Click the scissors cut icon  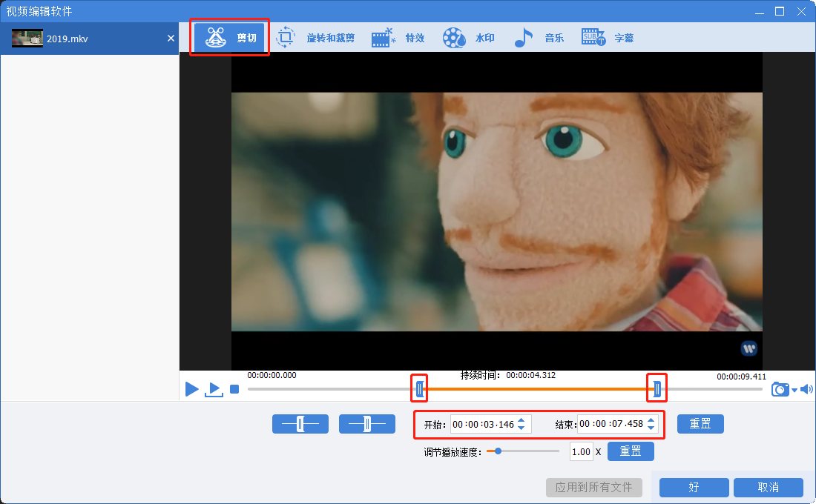(x=215, y=38)
